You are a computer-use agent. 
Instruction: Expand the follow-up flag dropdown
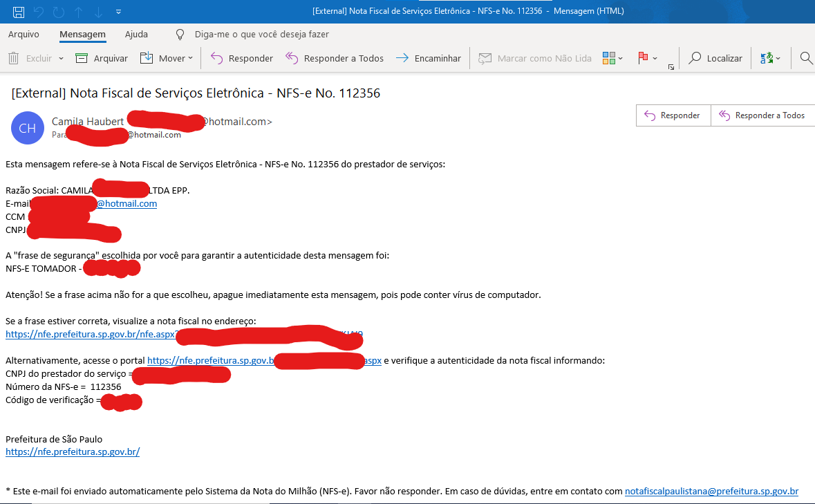click(655, 58)
